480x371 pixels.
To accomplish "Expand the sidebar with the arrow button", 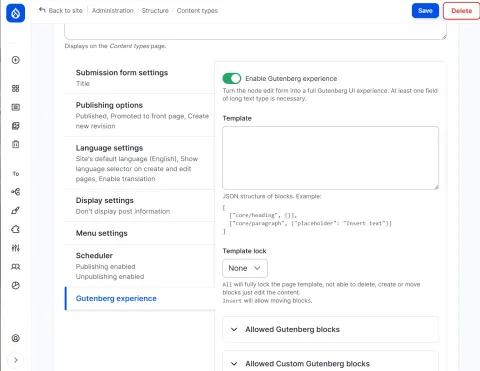I will pyautogui.click(x=16, y=360).
